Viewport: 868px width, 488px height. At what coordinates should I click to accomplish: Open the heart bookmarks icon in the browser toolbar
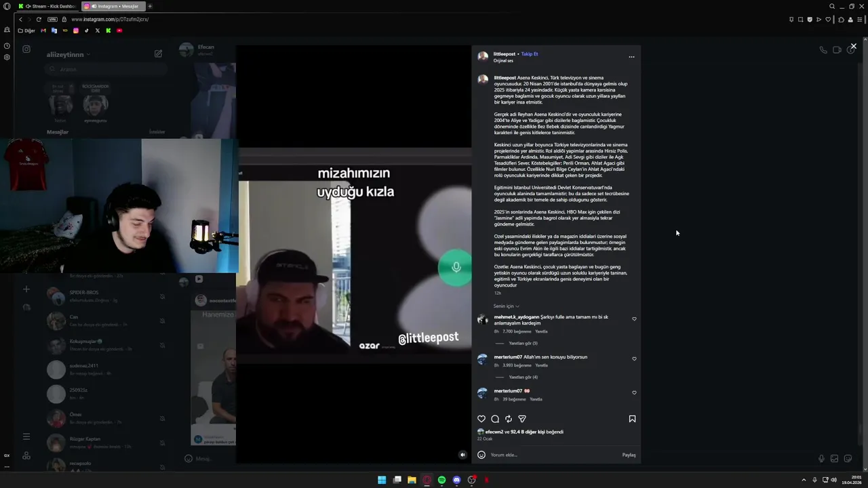click(x=828, y=19)
